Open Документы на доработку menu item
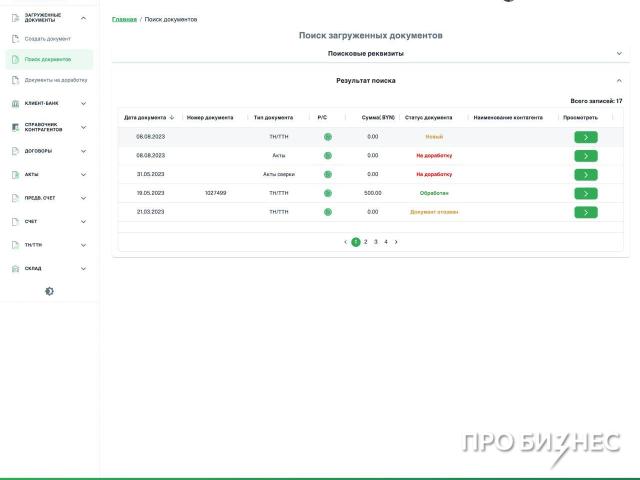The image size is (640, 480). [55, 80]
